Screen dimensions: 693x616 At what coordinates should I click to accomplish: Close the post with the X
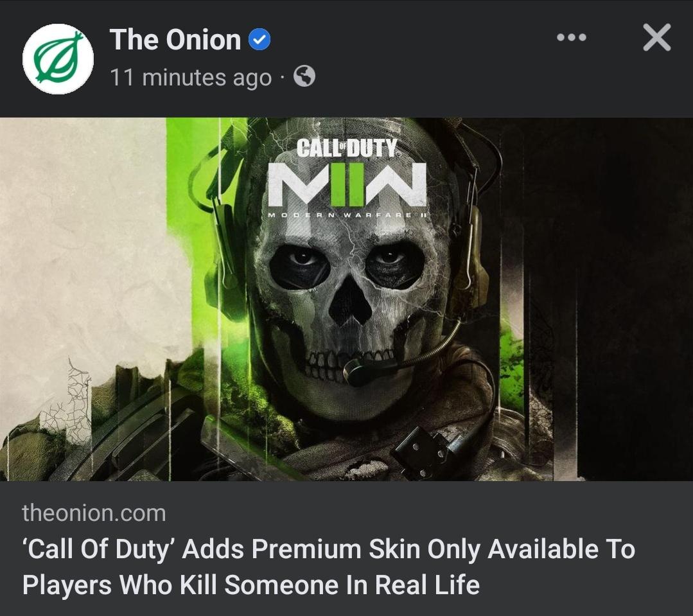[x=657, y=37]
